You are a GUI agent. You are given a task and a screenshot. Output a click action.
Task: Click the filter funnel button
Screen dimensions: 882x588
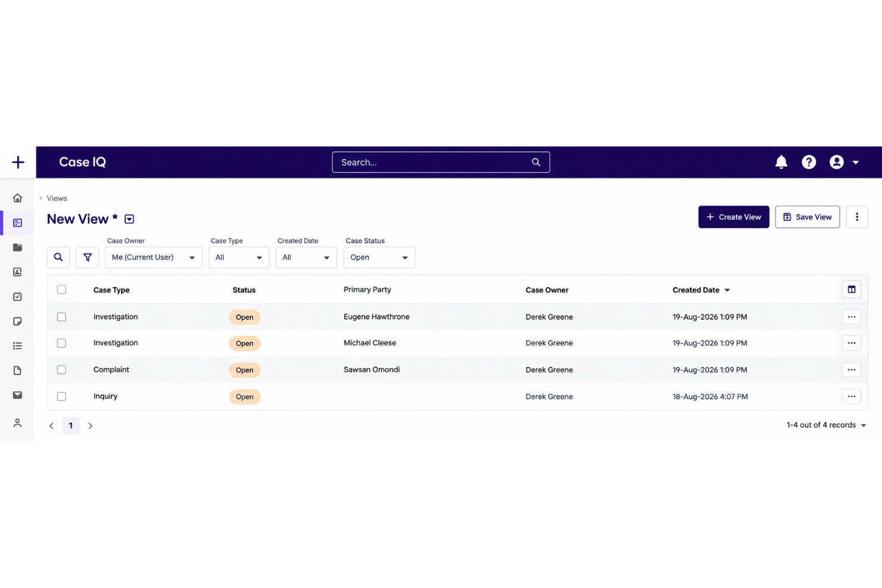[88, 257]
